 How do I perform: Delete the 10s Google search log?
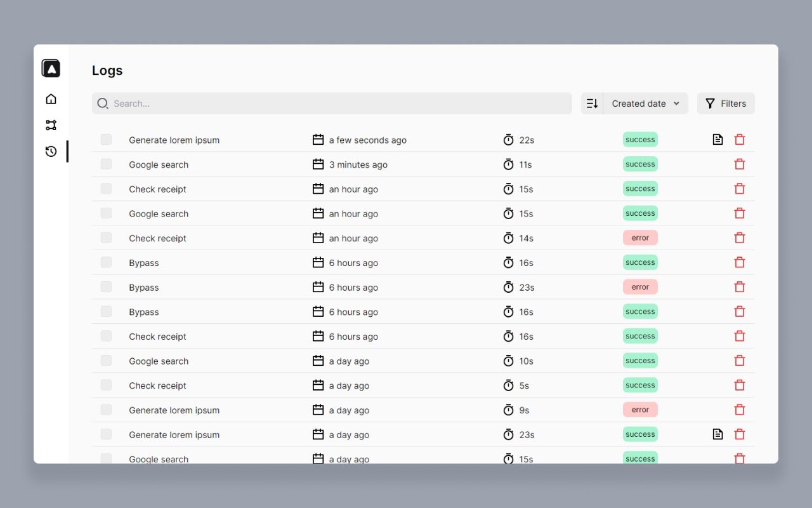pos(739,361)
